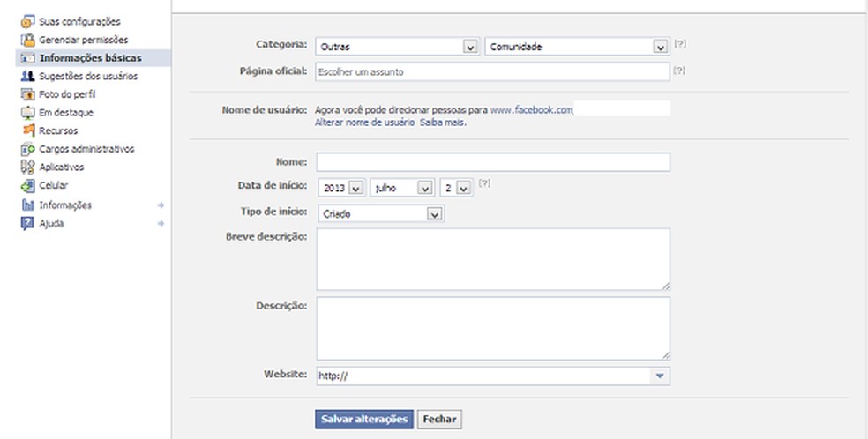
Task: Open the Website field dropdown arrow
Action: [x=659, y=376]
